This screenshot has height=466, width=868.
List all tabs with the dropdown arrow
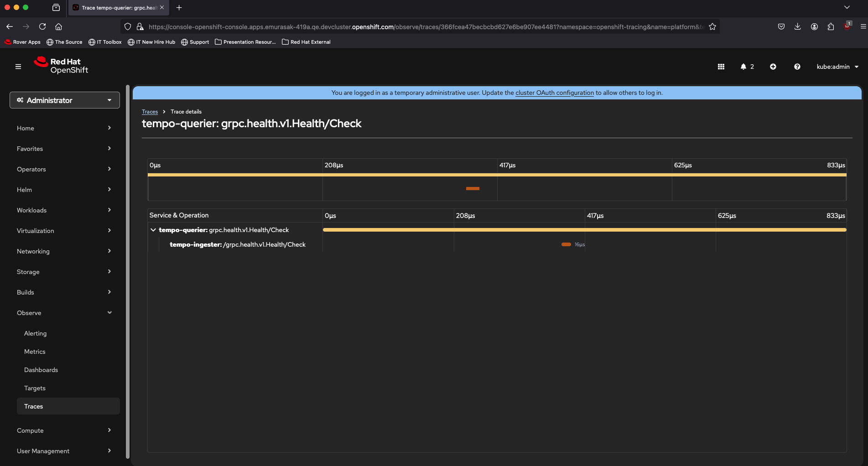847,7
